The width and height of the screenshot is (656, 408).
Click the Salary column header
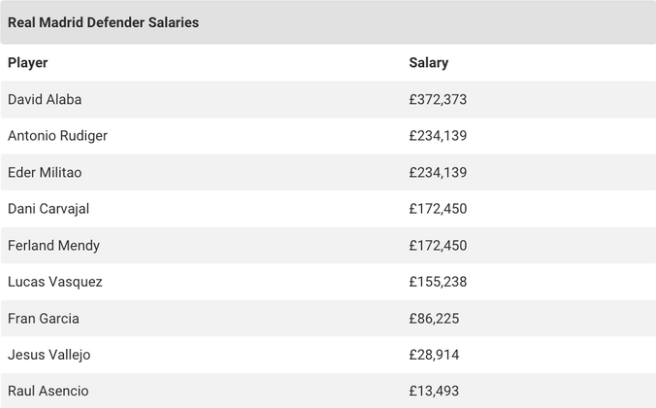(x=428, y=63)
